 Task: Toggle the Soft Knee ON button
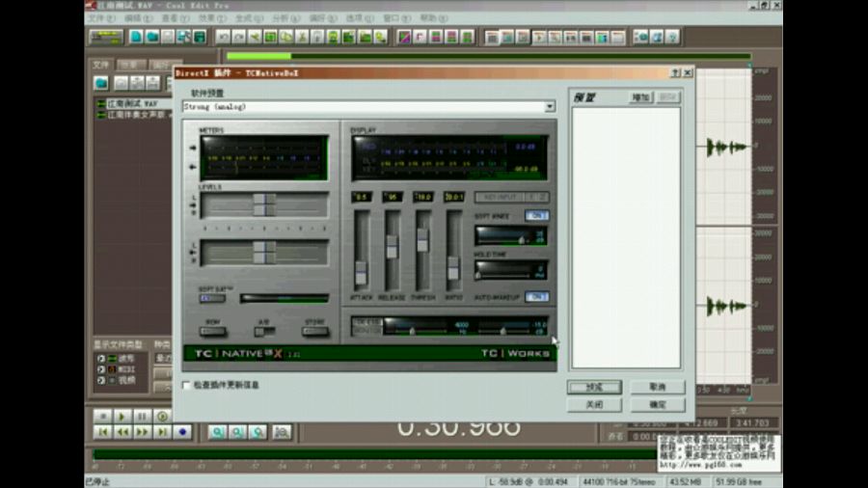tap(536, 215)
